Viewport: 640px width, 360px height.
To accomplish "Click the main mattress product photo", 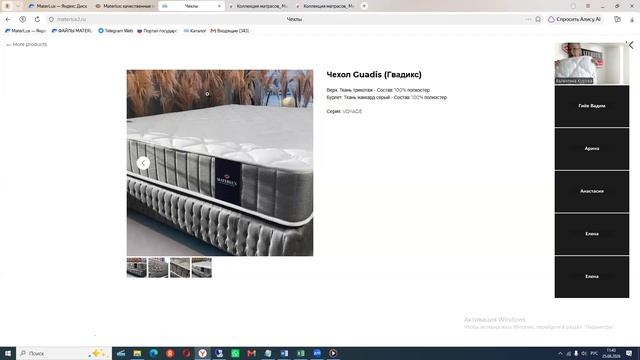I will pos(220,162).
